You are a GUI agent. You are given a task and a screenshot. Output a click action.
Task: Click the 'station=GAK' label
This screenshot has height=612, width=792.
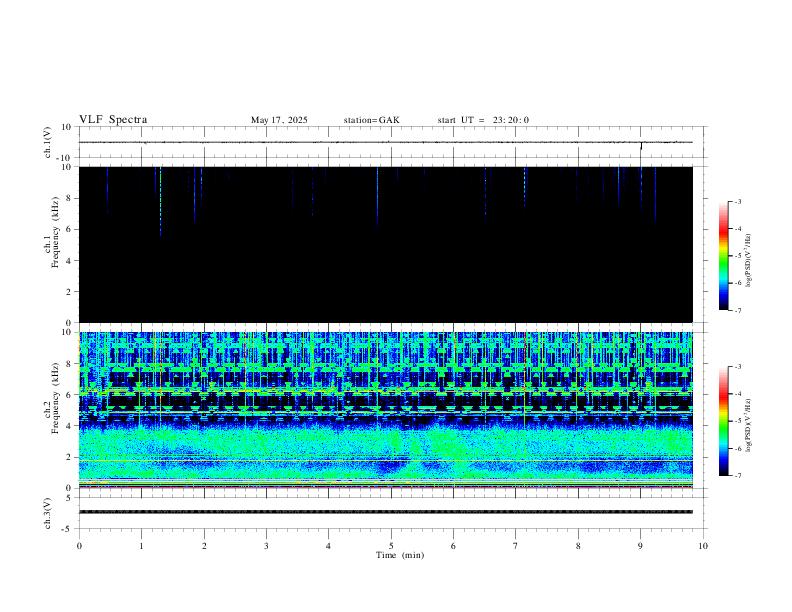[371, 120]
